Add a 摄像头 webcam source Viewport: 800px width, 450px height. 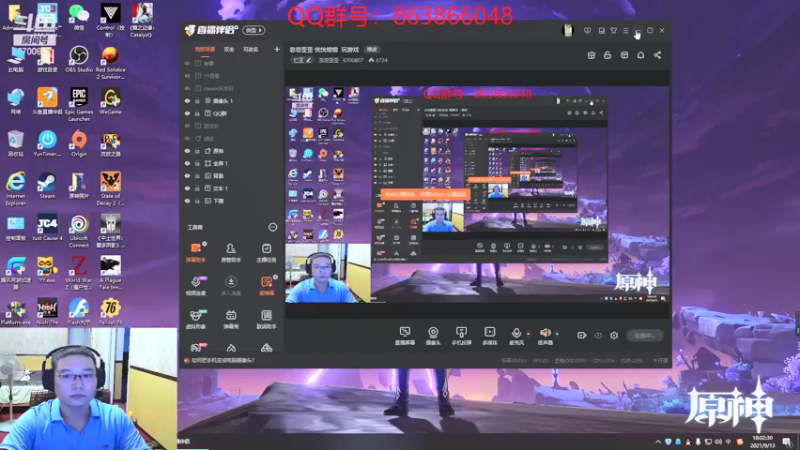tap(433, 336)
